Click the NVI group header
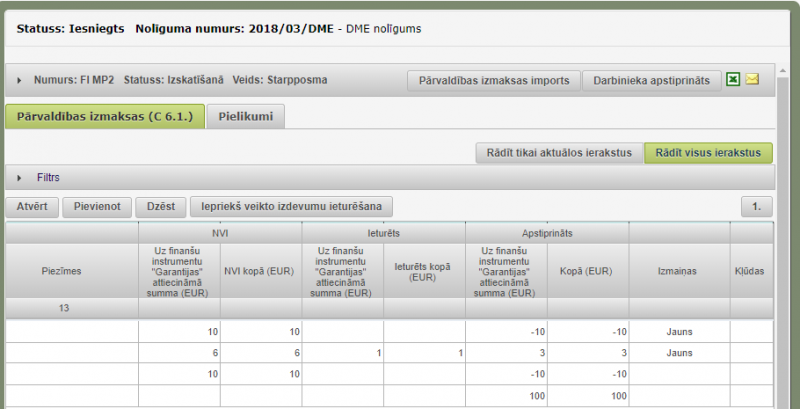 220,234
